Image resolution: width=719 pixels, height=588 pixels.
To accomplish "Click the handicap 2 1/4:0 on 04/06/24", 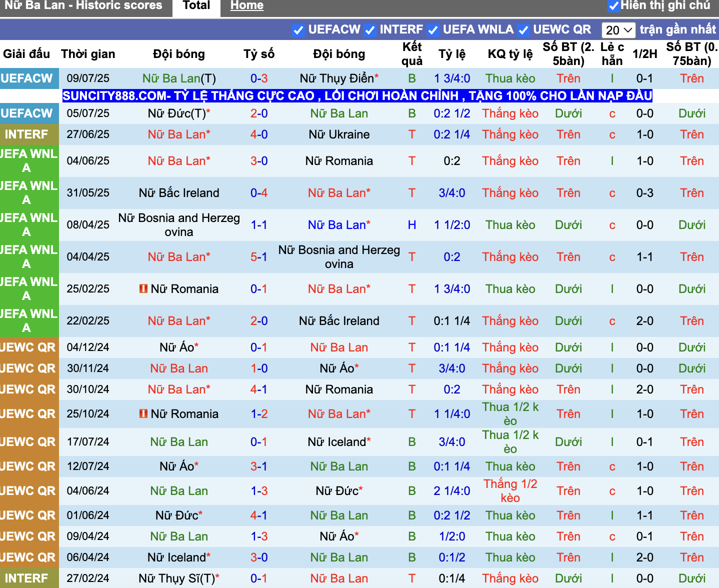I will (452, 491).
